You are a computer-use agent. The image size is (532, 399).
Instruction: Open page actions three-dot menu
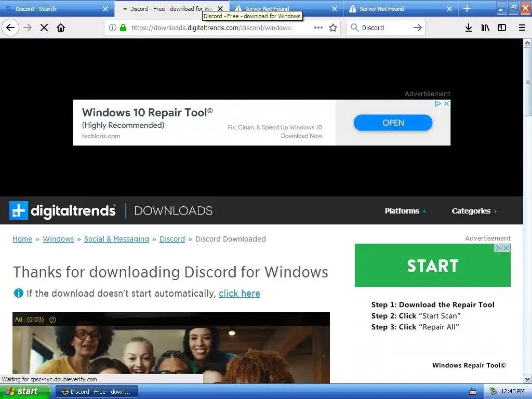(x=318, y=28)
